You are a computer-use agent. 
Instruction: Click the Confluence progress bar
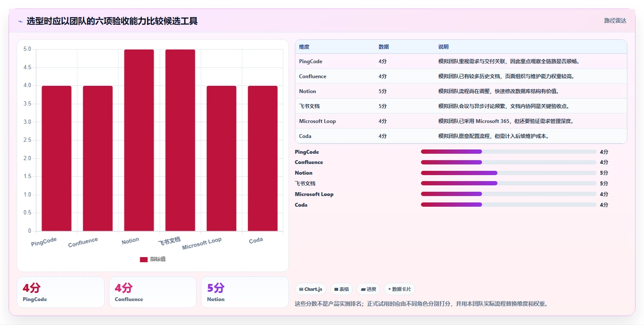coord(509,162)
